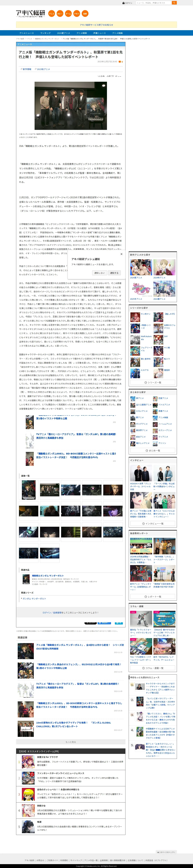Screen dimensions: 193x868
Task: Click the orange ゲーム circle icon
Action: pos(68,14)
